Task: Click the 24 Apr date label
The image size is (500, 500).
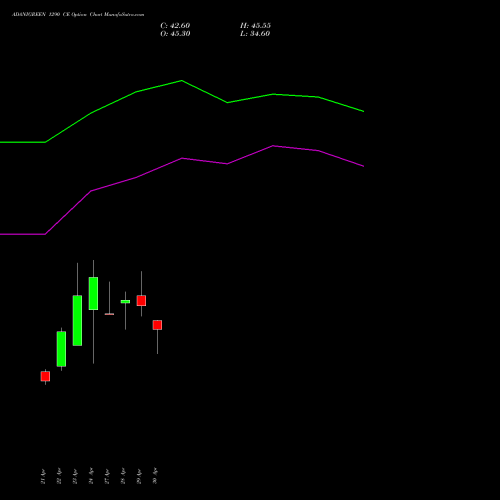Action: click(91, 476)
